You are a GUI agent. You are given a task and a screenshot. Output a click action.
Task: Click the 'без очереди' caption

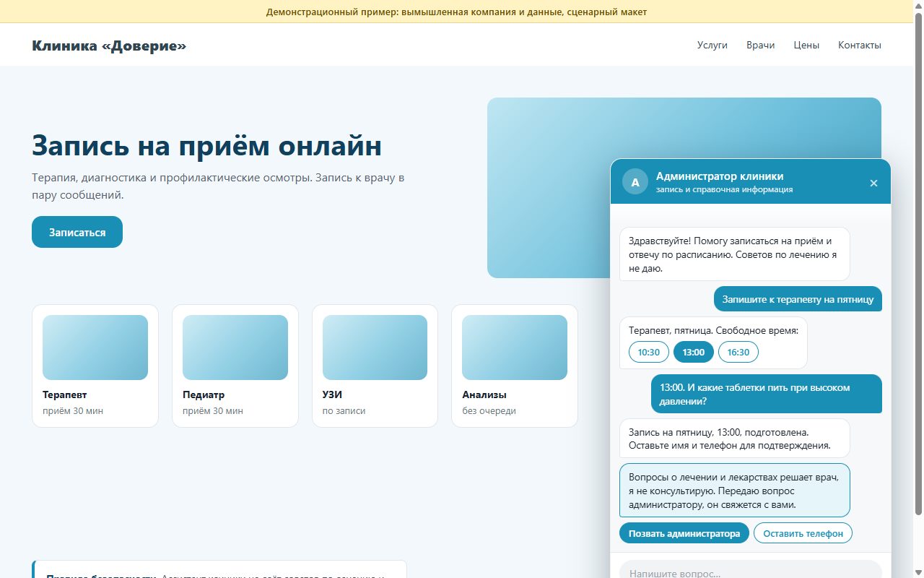489,411
